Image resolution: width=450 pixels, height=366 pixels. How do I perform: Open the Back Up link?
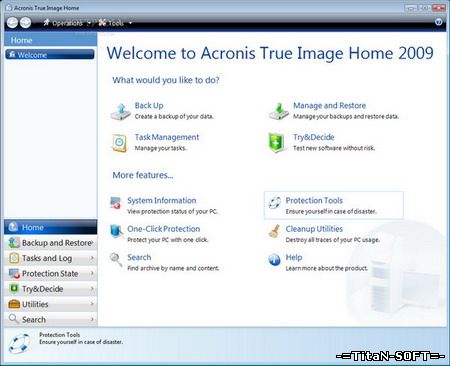[x=149, y=106]
